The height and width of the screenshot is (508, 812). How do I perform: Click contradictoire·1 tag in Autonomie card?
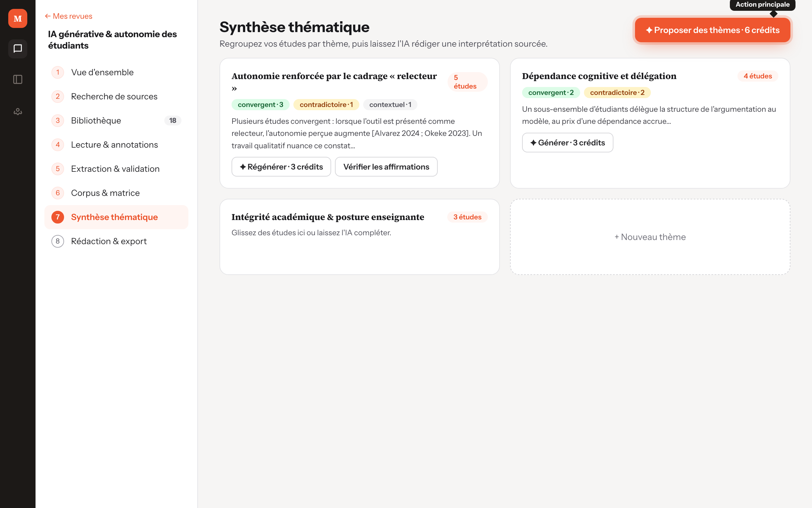[326, 105]
